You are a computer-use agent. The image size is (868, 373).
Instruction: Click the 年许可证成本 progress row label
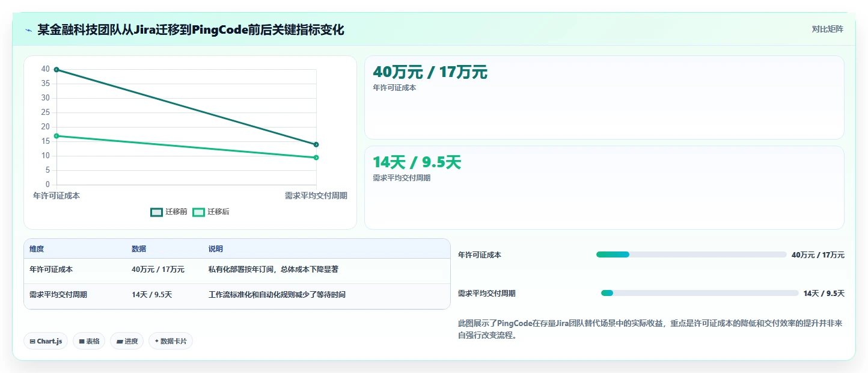(480, 255)
